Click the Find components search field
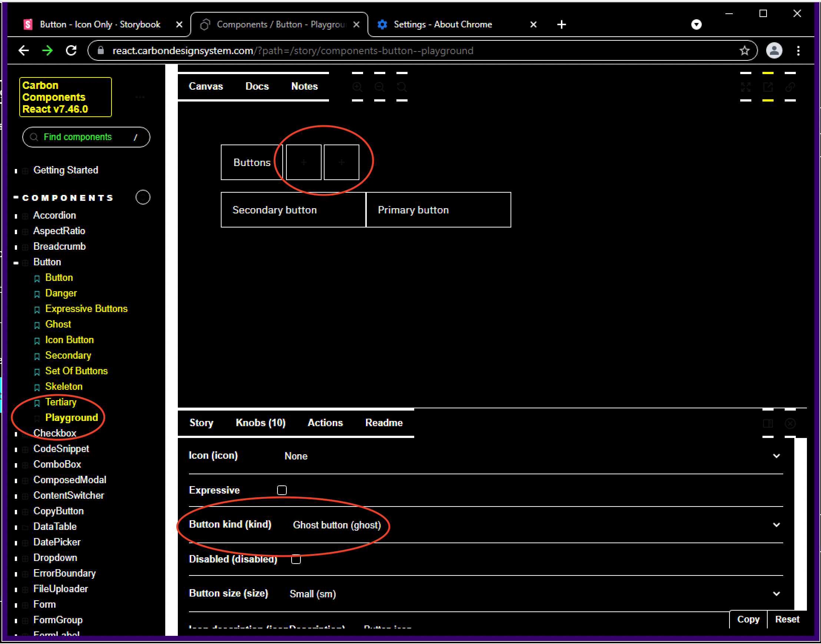Screen dimensions: 821x644 (x=86, y=137)
